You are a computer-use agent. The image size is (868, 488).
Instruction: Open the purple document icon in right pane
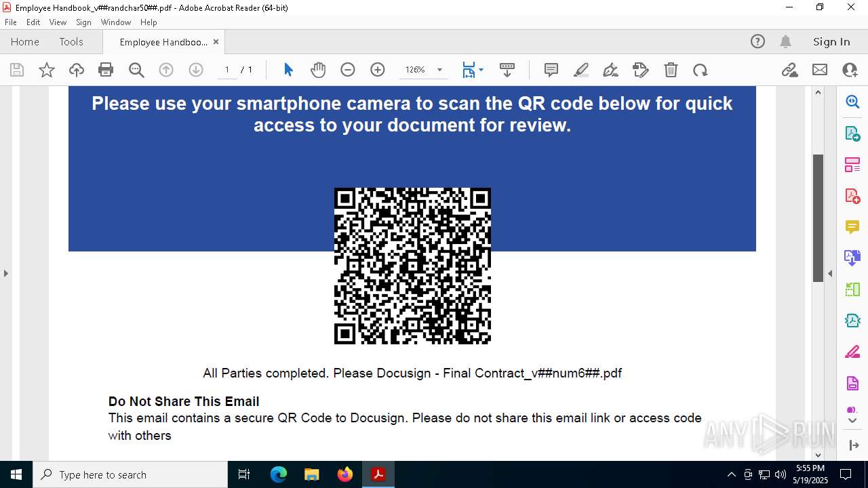[852, 383]
